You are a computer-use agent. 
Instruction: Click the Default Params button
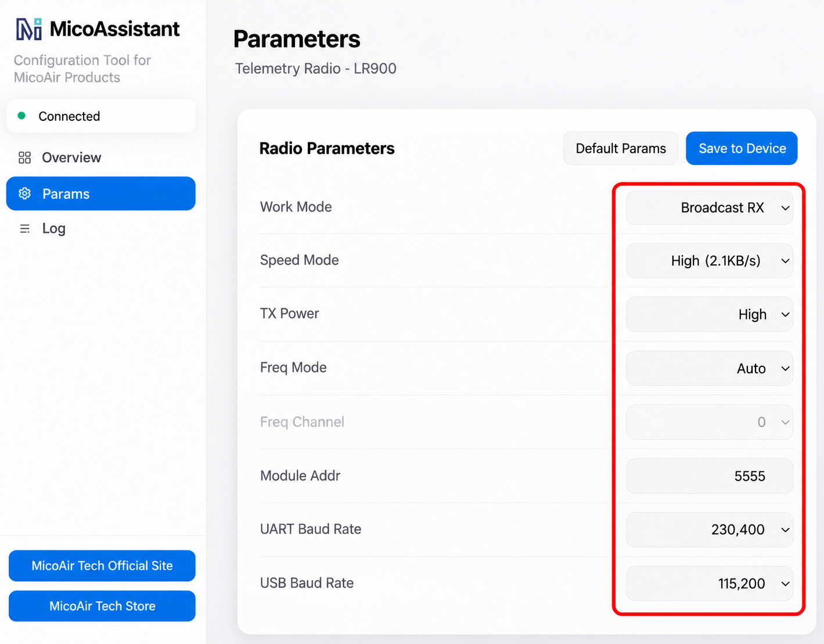pos(621,148)
